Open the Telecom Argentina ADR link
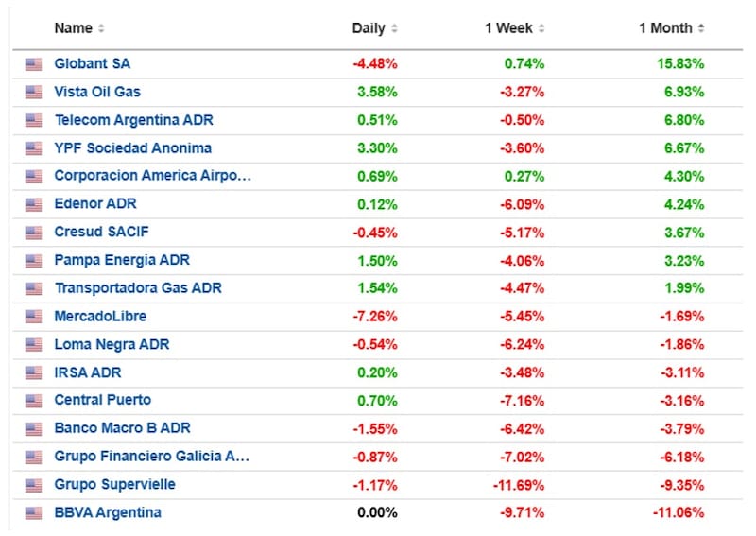756x536 pixels. pos(133,120)
